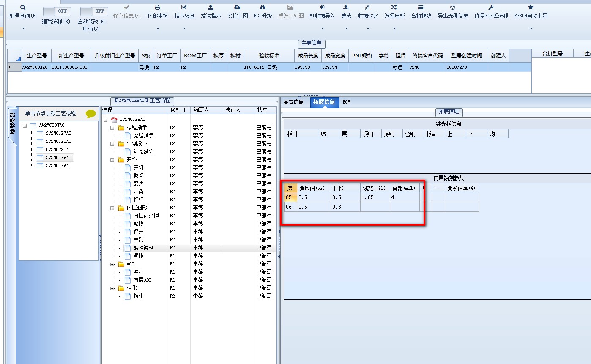Click the 合拼型号 column header
Image resolution: width=591 pixels, height=364 pixels.
point(552,54)
